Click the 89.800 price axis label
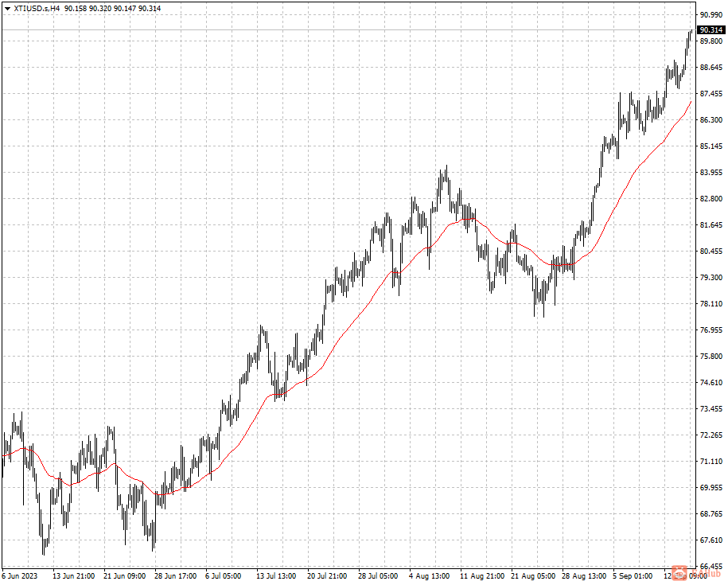The width and height of the screenshot is (728, 585). click(x=710, y=41)
